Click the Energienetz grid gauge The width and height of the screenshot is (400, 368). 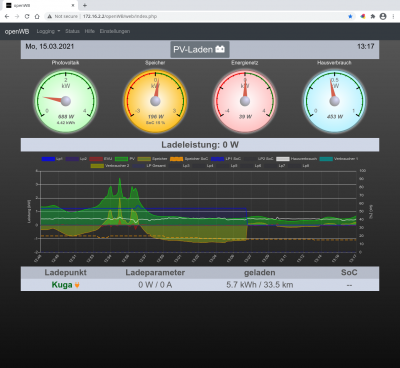tap(245, 101)
